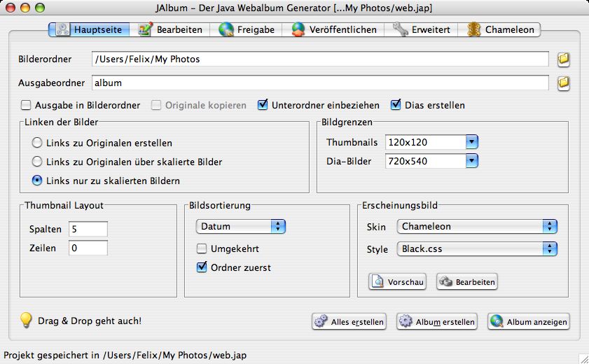Viewport: 589px width, 364px height.
Task: Switch to Bearbeiten tab
Action: (x=169, y=29)
